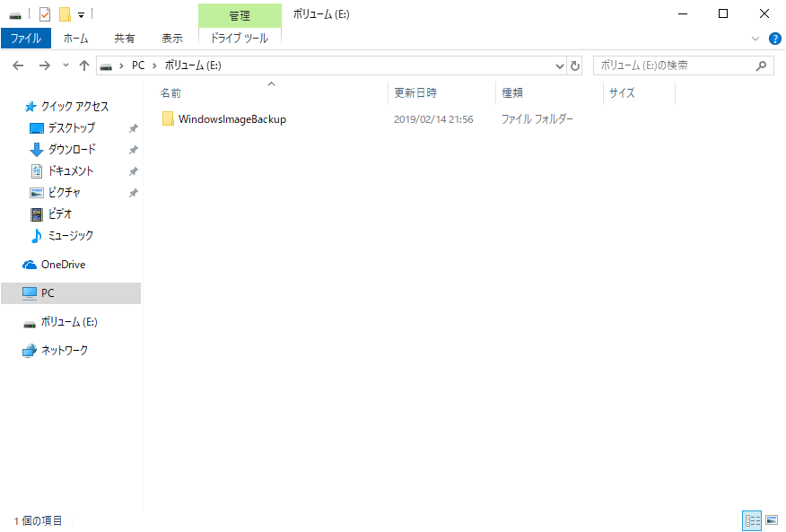This screenshot has width=786, height=532.
Task: Click the ネットワーク network icon
Action: point(30,351)
